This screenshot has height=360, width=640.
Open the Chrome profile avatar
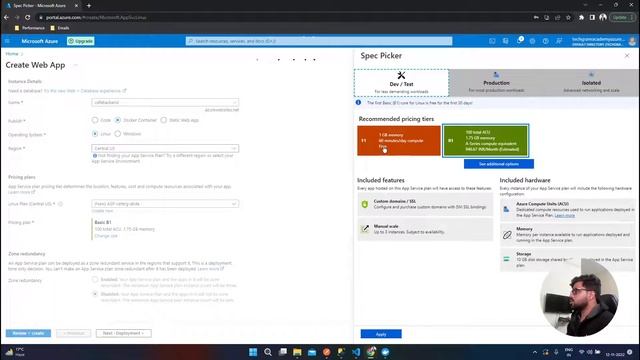[x=603, y=18]
